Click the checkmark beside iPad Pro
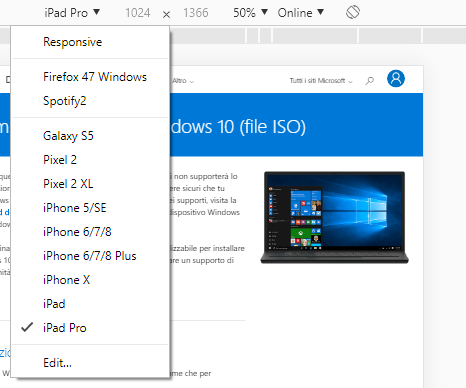The width and height of the screenshot is (466, 388). pyautogui.click(x=27, y=328)
